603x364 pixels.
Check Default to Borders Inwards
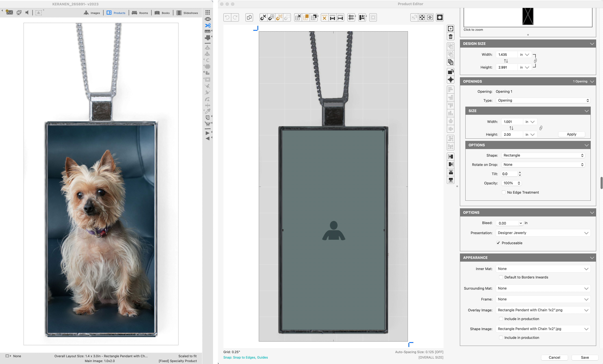(x=501, y=277)
